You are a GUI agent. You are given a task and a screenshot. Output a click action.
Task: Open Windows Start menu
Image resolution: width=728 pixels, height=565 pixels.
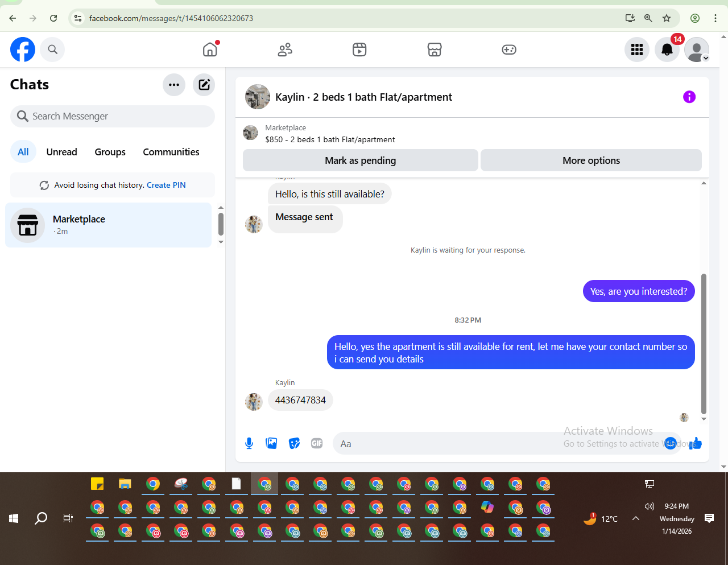(14, 518)
